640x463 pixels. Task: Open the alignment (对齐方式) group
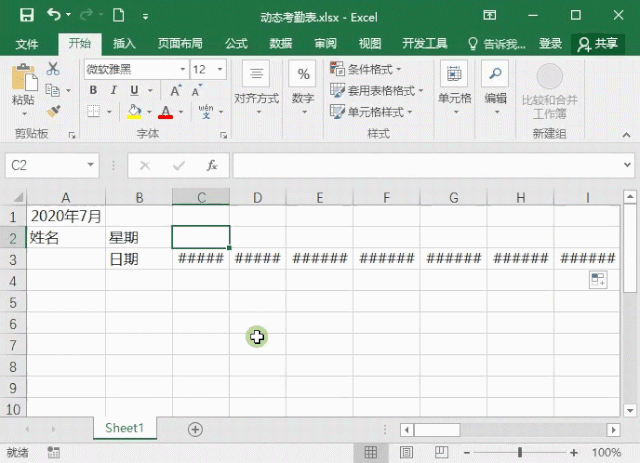(x=256, y=87)
